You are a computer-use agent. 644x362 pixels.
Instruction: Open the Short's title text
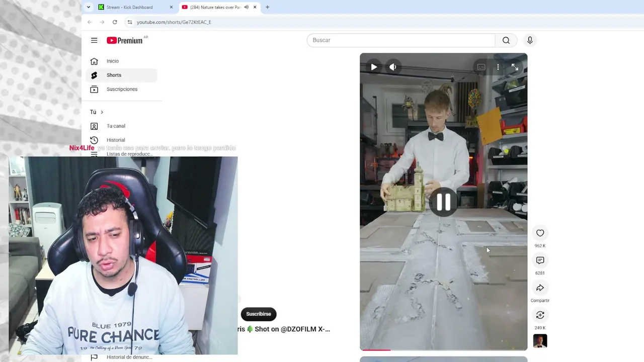point(284,329)
